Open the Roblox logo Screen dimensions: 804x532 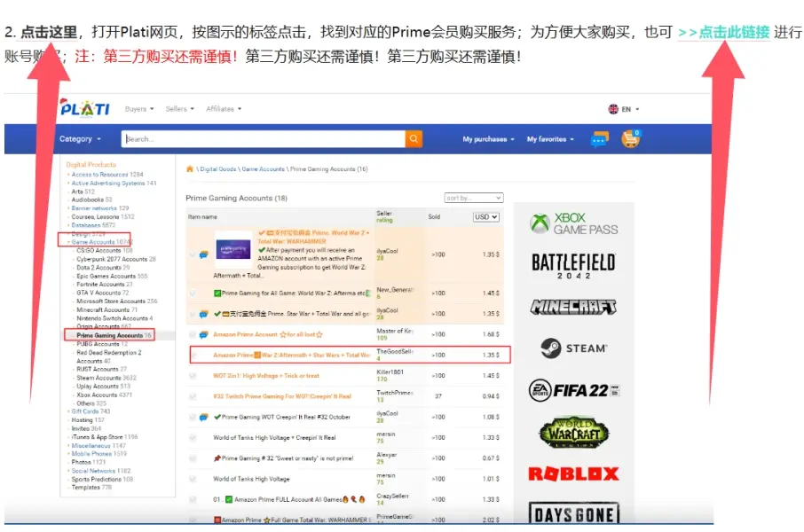(573, 474)
